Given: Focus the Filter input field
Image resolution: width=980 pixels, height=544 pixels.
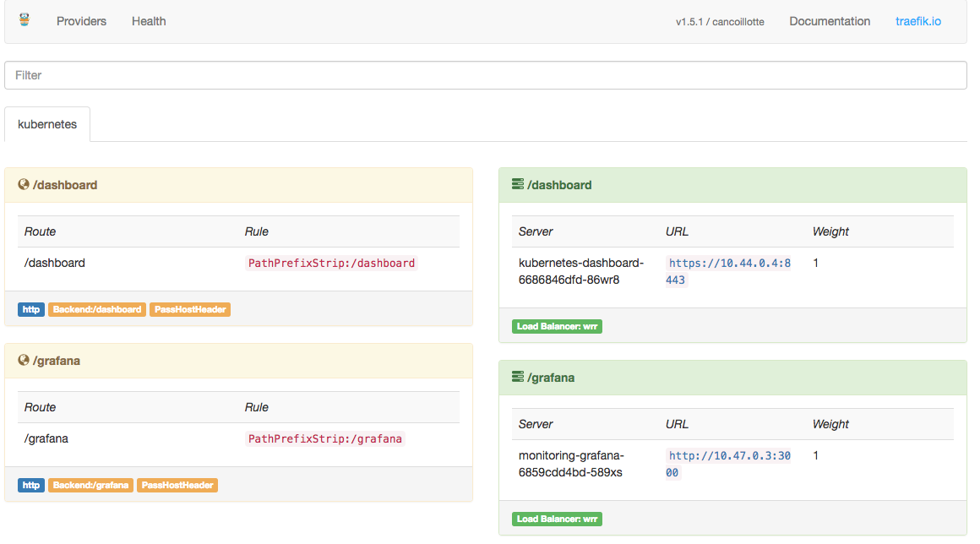Looking at the screenshot, I should pos(486,75).
